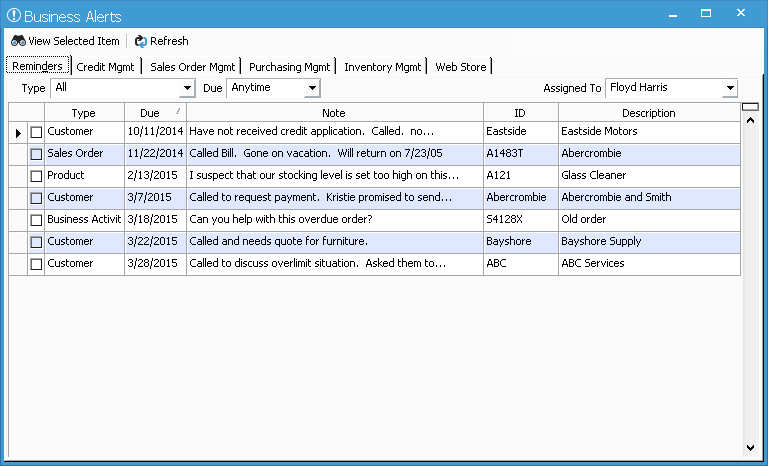The height and width of the screenshot is (466, 768).
Task: Sort the grid by the Due column header
Action: [x=150, y=113]
